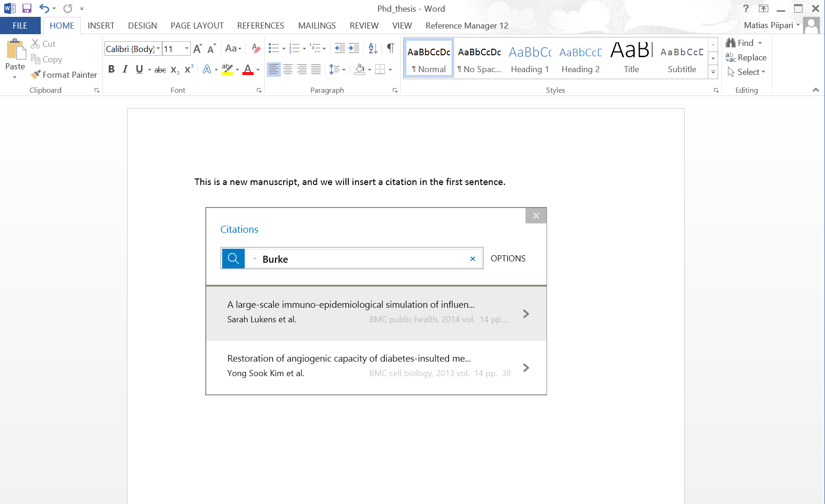Toggle Show/Hide paragraph marks
Screen dimensions: 825x504
click(x=390, y=48)
